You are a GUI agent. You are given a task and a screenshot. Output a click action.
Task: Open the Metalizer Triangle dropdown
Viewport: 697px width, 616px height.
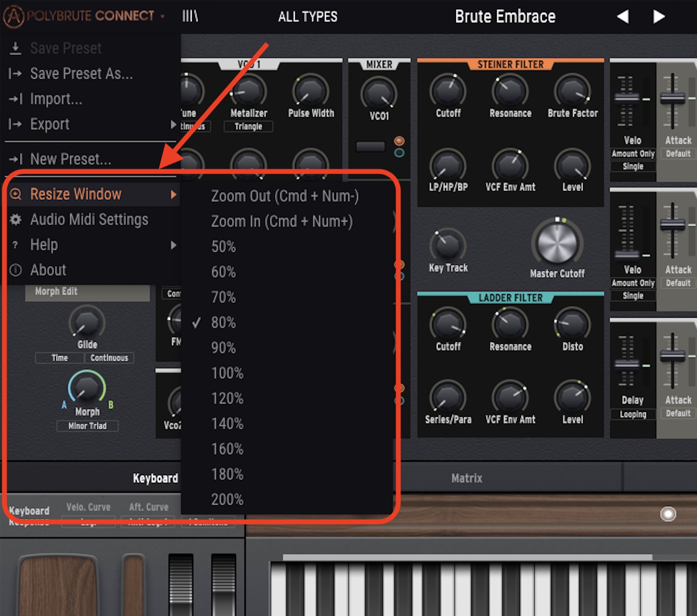(248, 126)
